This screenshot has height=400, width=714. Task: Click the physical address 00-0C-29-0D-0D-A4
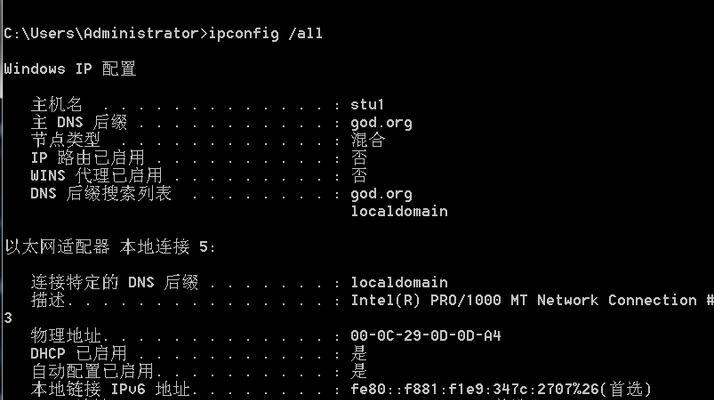coord(426,336)
